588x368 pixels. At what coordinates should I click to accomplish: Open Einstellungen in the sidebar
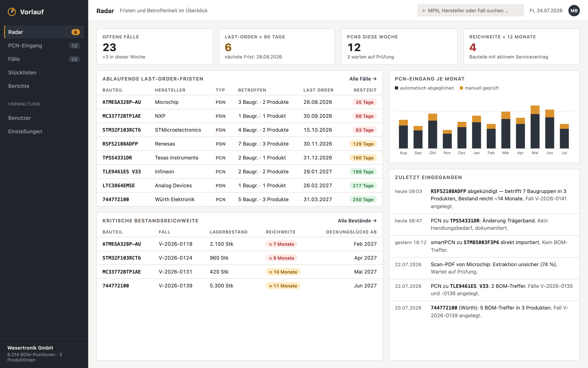coord(44,131)
